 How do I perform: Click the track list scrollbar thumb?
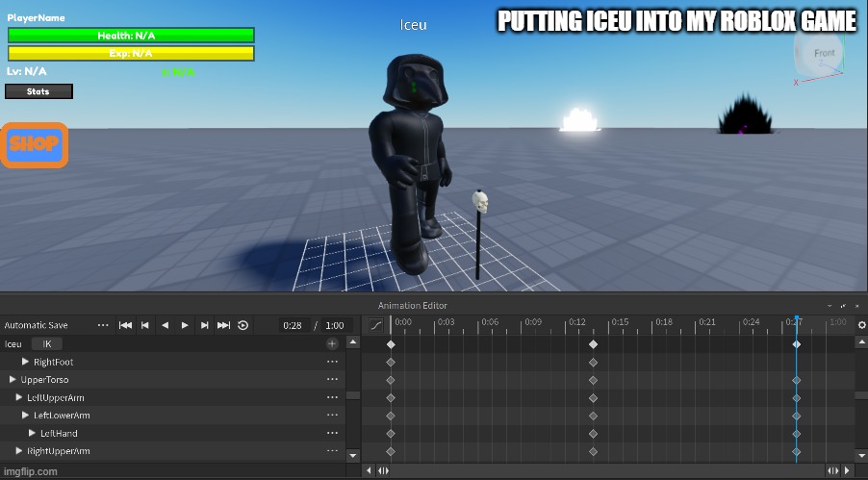click(353, 395)
